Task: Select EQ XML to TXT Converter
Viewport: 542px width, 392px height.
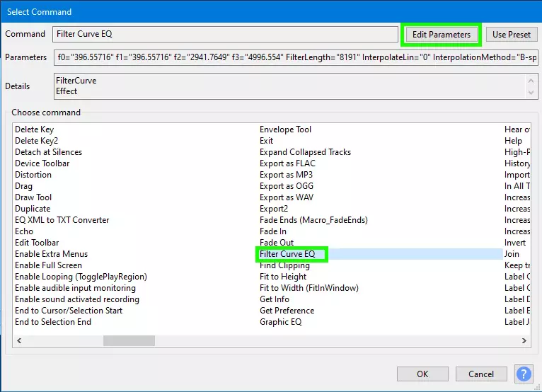Action: point(62,220)
